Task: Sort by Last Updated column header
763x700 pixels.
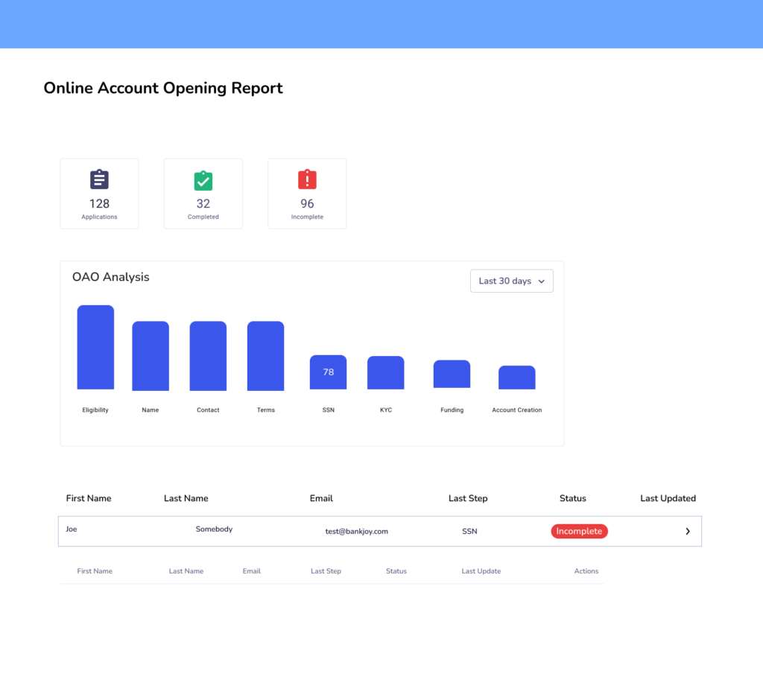Action: click(x=668, y=498)
